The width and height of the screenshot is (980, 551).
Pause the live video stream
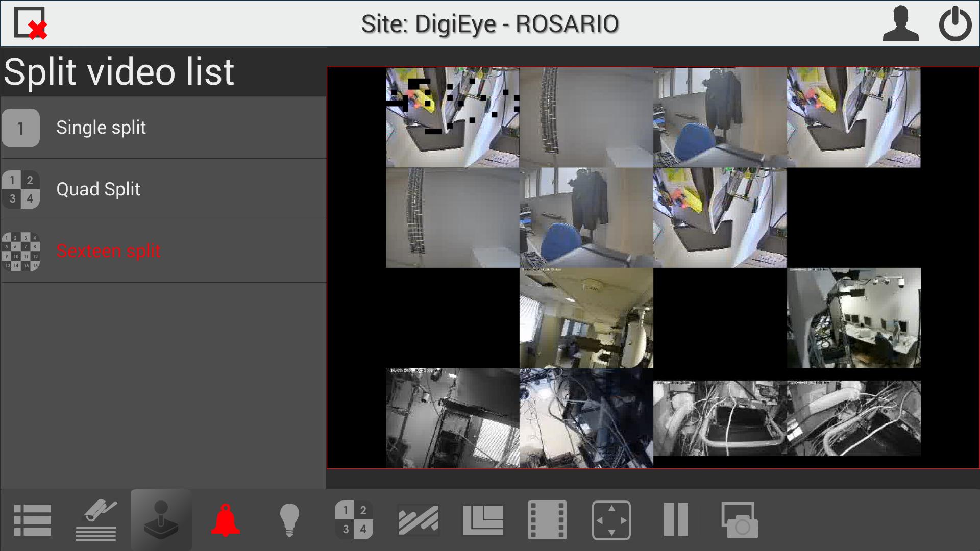pyautogui.click(x=676, y=520)
